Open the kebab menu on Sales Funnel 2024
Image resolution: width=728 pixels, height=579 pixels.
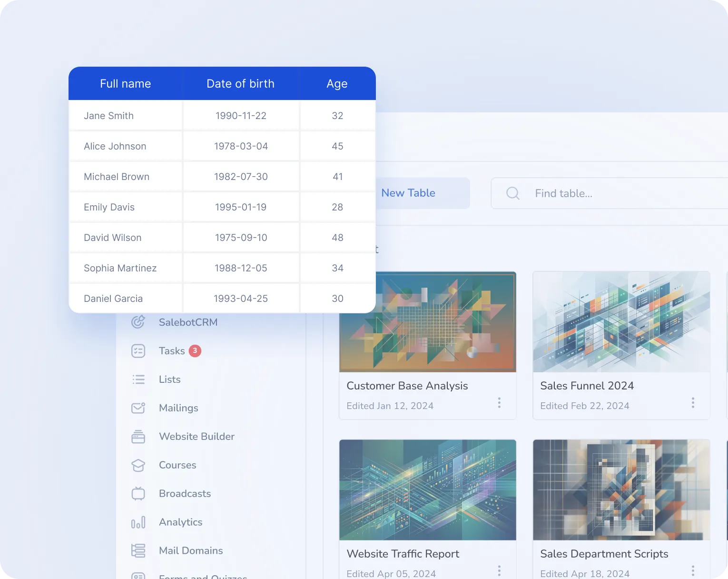pyautogui.click(x=693, y=403)
